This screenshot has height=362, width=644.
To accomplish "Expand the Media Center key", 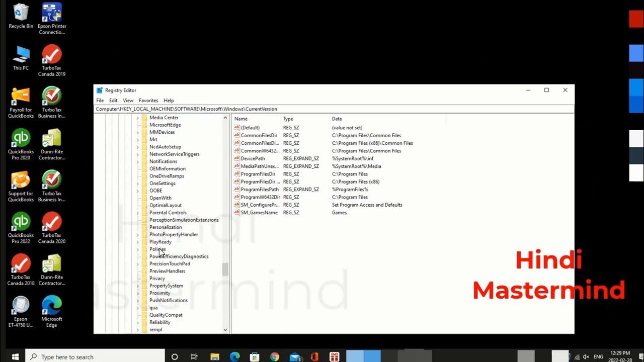I will coord(137,118).
